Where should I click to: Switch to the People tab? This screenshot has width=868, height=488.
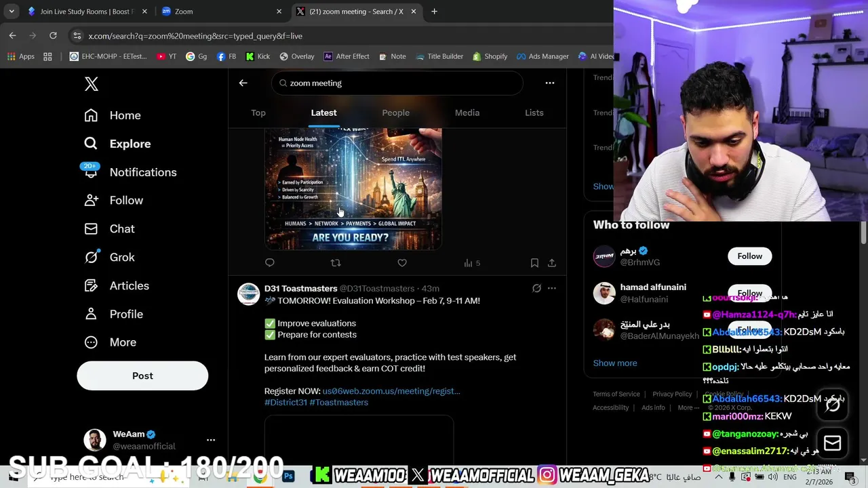[395, 113]
